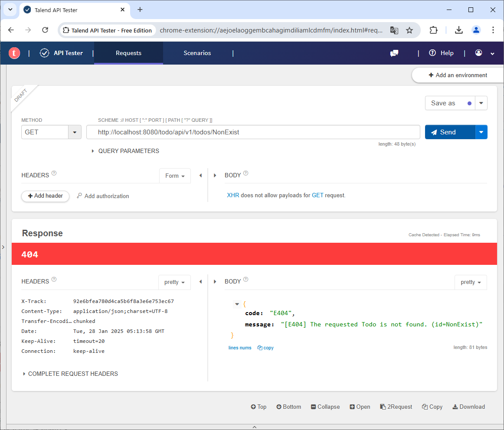Click the Download response icon

click(468, 407)
